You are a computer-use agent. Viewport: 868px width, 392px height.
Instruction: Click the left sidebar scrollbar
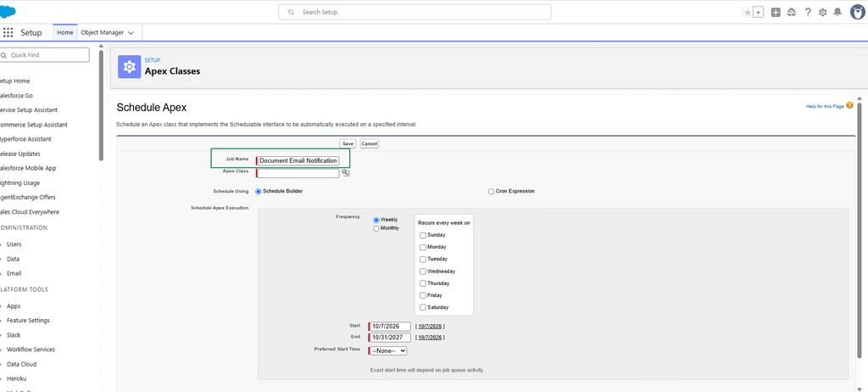(x=101, y=105)
